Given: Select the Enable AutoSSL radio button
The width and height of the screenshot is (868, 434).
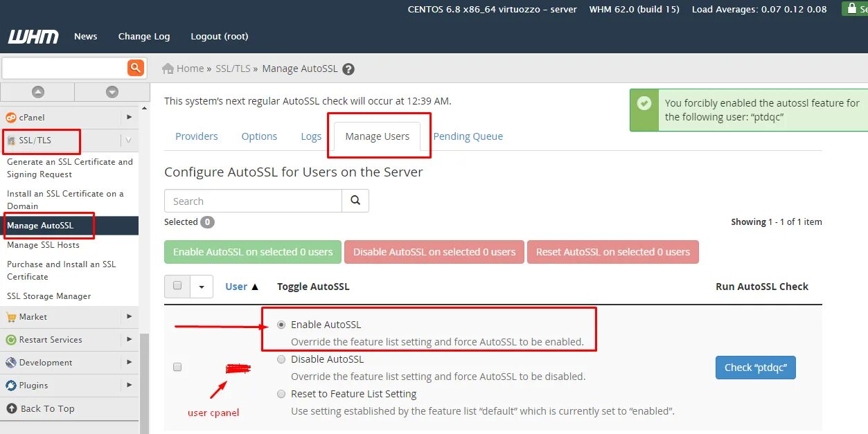Looking at the screenshot, I should coord(281,325).
